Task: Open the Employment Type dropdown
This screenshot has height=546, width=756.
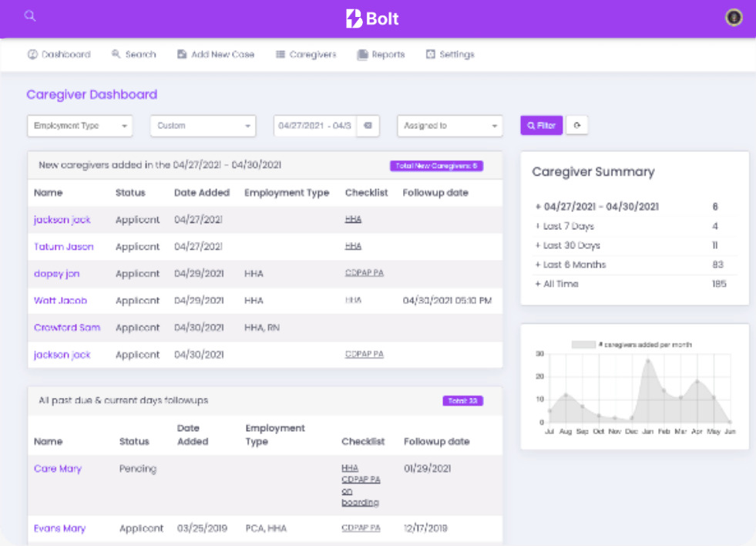Action: point(79,126)
